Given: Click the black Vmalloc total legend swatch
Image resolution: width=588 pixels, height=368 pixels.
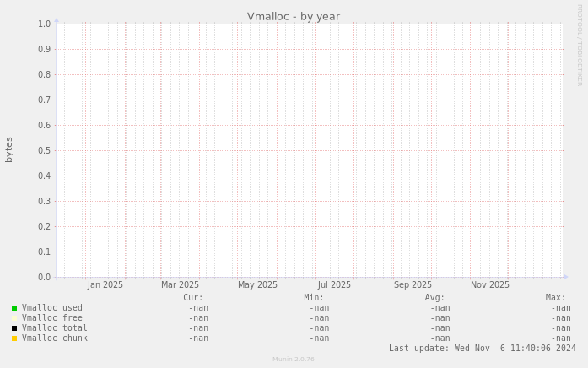Looking at the screenshot, I should pyautogui.click(x=14, y=328).
